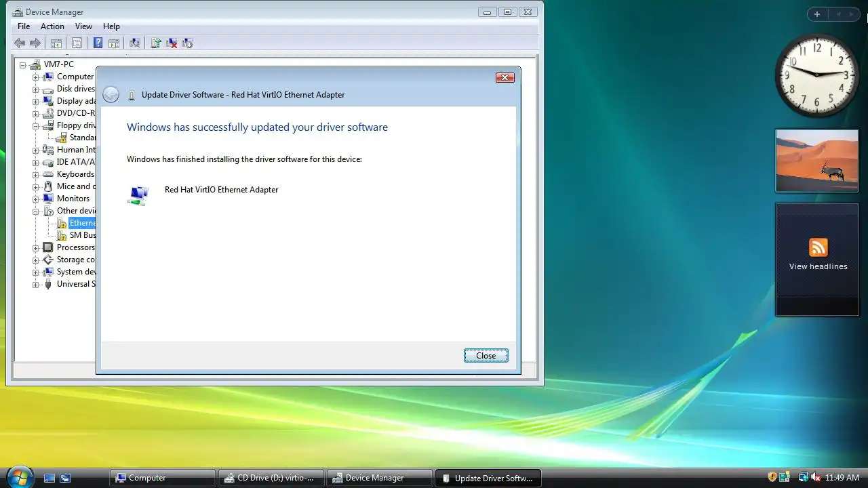Click the Close button in driver dialog
This screenshot has width=868, height=488.
point(486,355)
